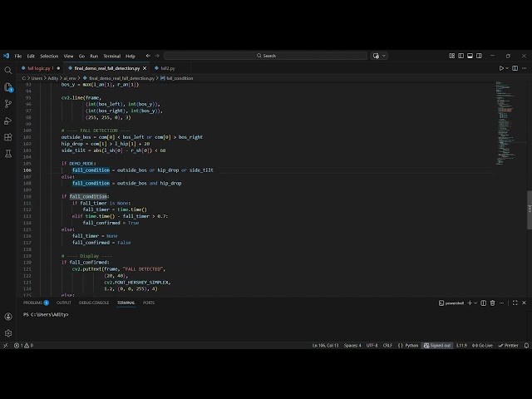Click the fall_condition breadcrumb
Image resolution: width=532 pixels, height=399 pixels.
177,78
